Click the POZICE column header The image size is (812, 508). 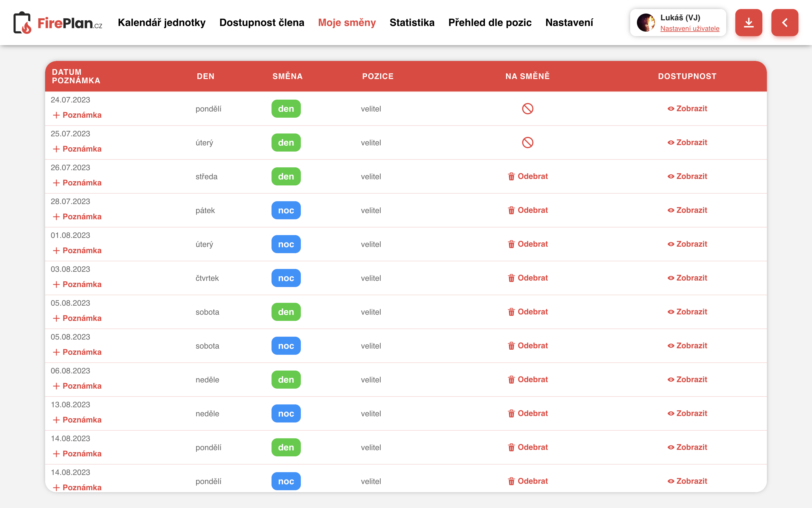coord(378,76)
